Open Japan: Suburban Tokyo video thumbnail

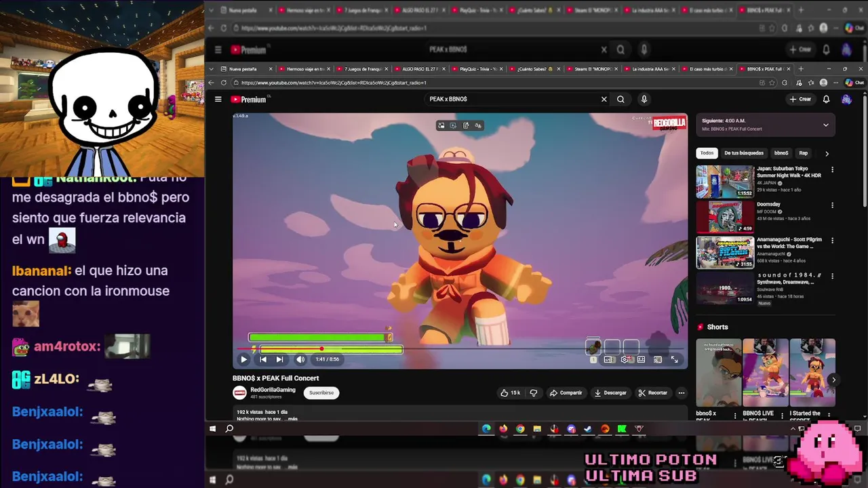pos(725,182)
